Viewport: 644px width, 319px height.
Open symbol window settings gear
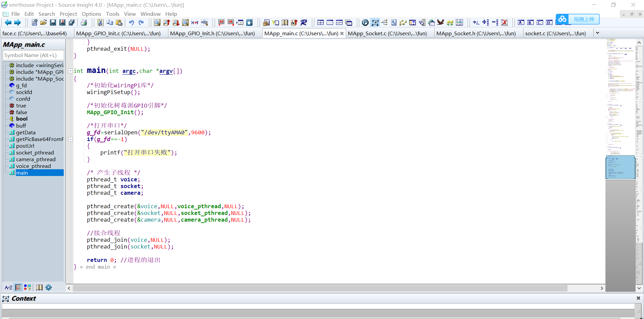point(49,287)
